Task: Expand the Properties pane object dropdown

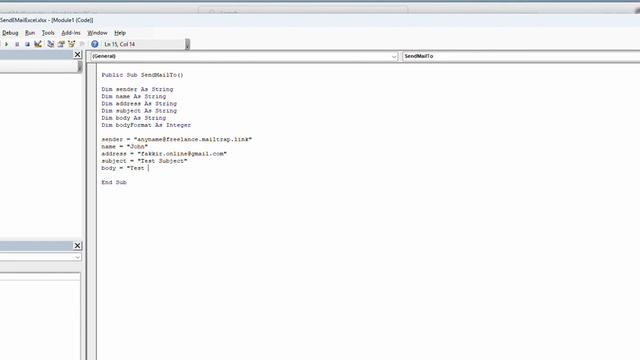Action: [78, 257]
